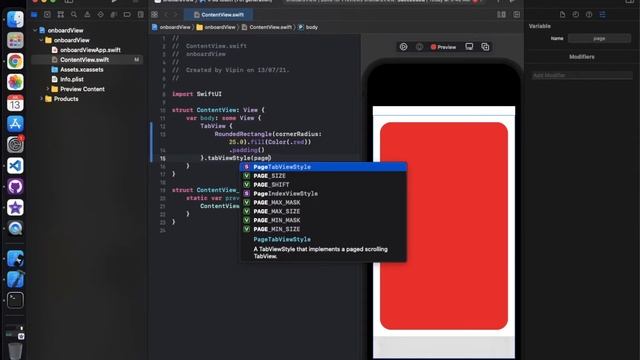This screenshot has width=640, height=360.
Task: Add an editor on the right
Action: tap(516, 15)
